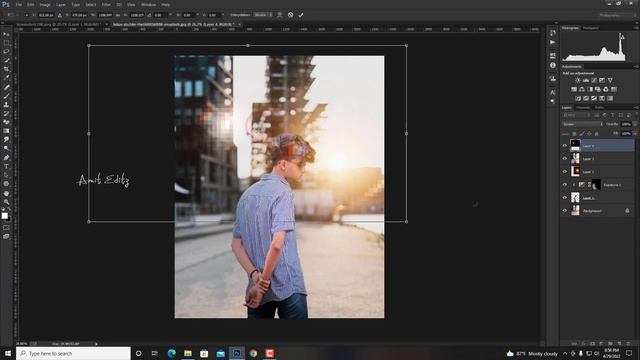Click the taskbar search box
The image size is (640, 360).
73,353
